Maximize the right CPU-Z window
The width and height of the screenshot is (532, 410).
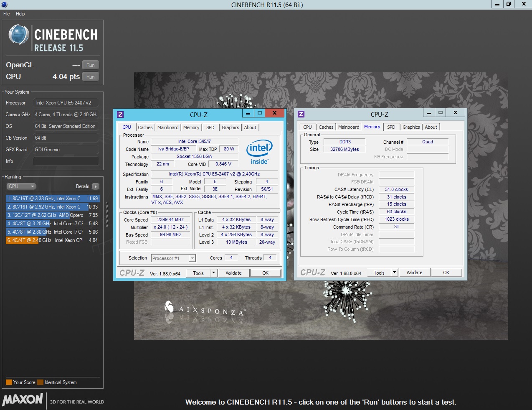point(440,113)
